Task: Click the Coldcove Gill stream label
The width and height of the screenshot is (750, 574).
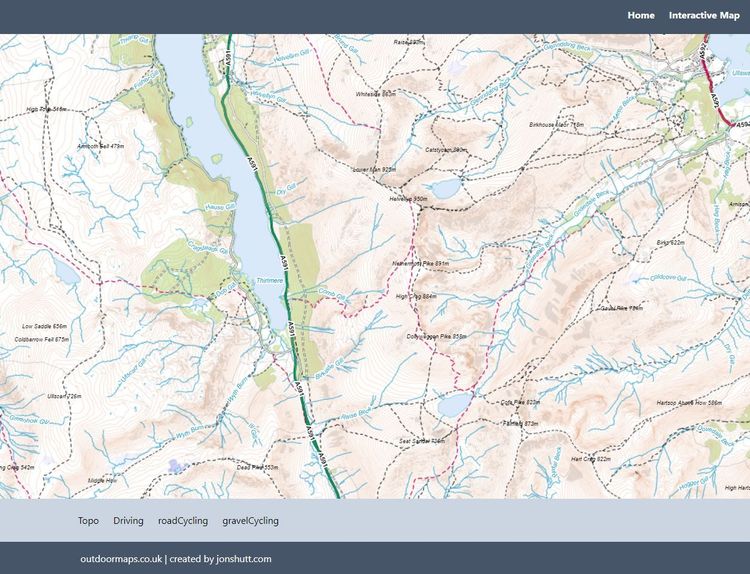Action: coord(668,277)
